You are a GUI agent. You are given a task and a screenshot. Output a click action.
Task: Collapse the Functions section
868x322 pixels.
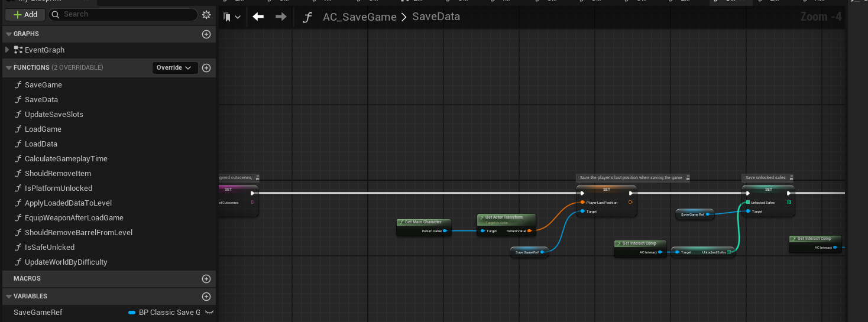coord(8,68)
